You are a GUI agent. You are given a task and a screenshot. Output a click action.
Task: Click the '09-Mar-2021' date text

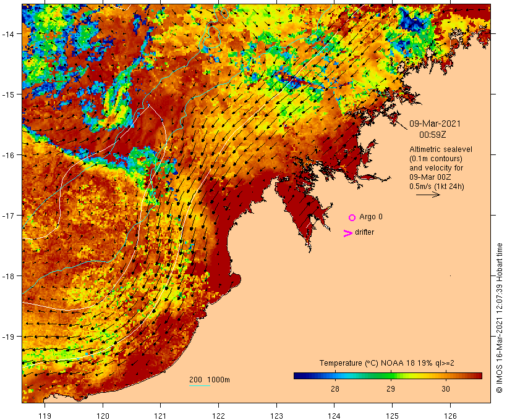pyautogui.click(x=435, y=124)
